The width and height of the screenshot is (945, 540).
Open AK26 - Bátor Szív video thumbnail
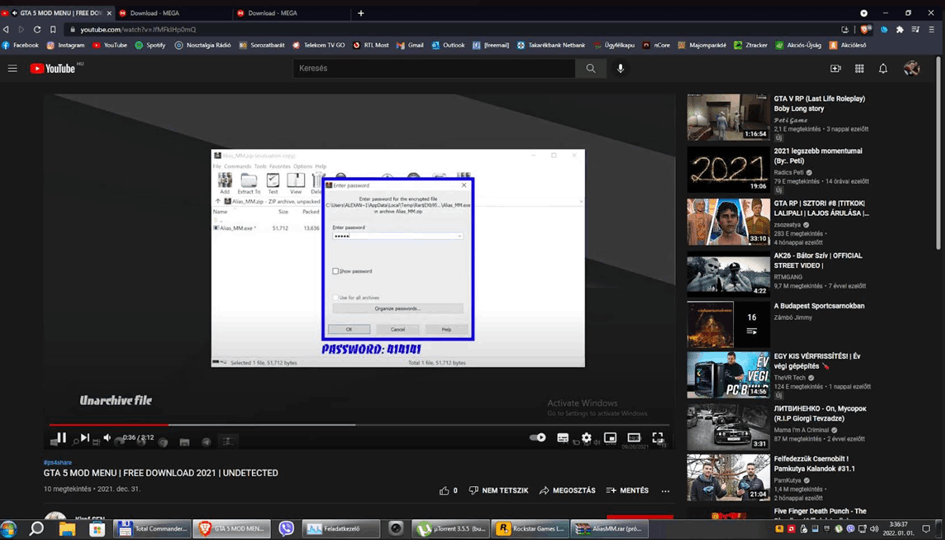[728, 274]
